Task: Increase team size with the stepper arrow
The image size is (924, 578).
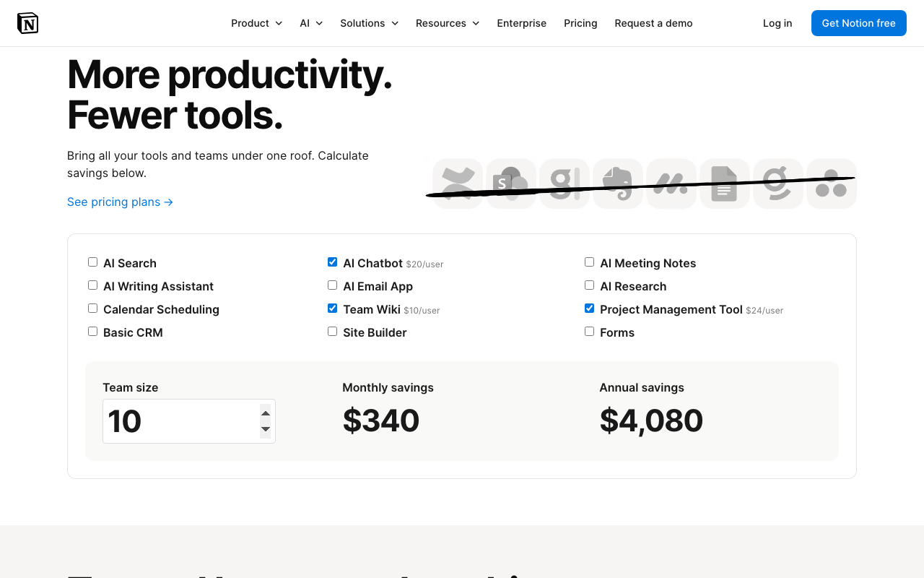Action: 265,412
